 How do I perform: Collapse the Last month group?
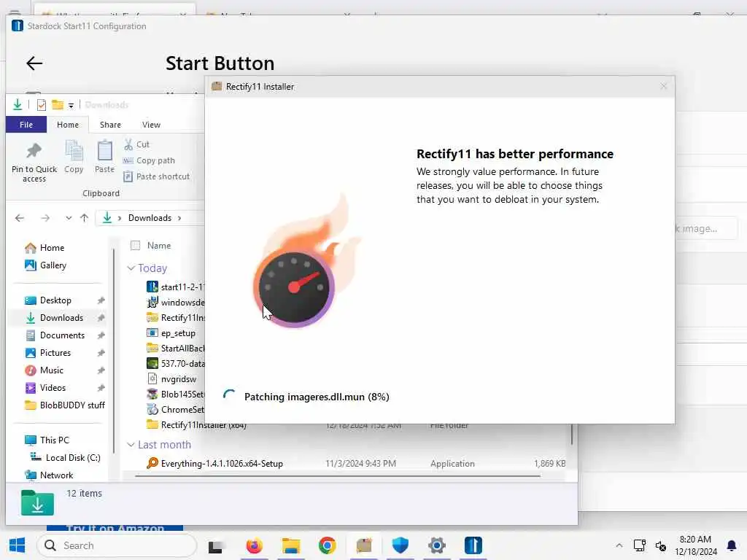[x=131, y=445]
